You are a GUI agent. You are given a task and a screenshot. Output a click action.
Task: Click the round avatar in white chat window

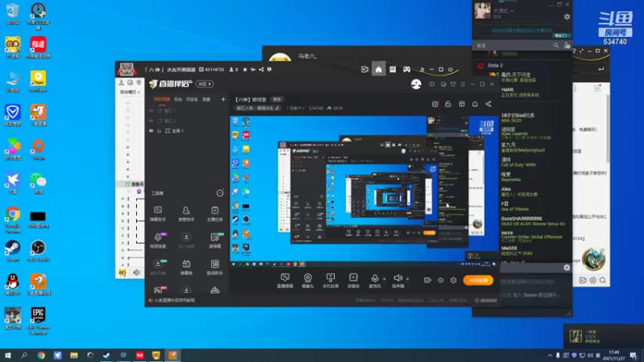pyautogui.click(x=593, y=259)
